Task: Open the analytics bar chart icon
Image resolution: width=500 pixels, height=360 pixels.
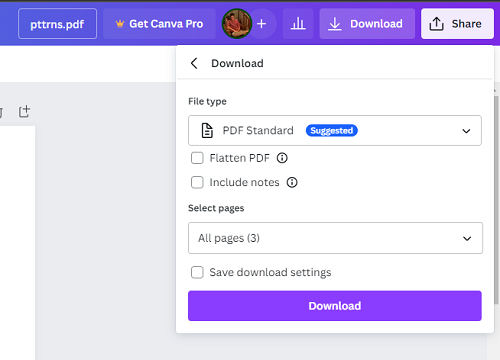Action: (298, 24)
